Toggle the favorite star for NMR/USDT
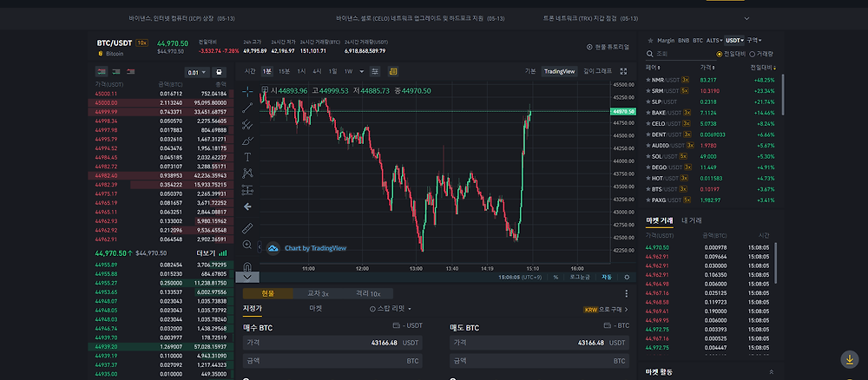 tap(648, 80)
